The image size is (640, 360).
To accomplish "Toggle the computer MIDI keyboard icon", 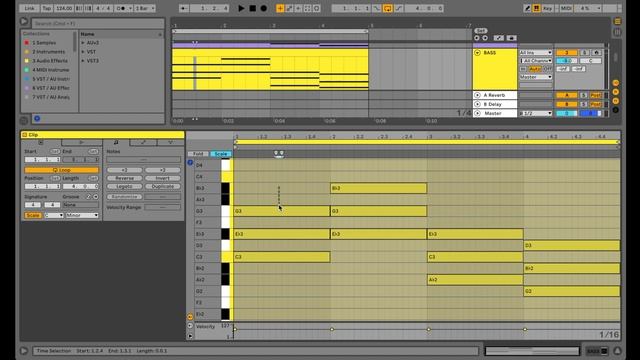I will (536, 8).
